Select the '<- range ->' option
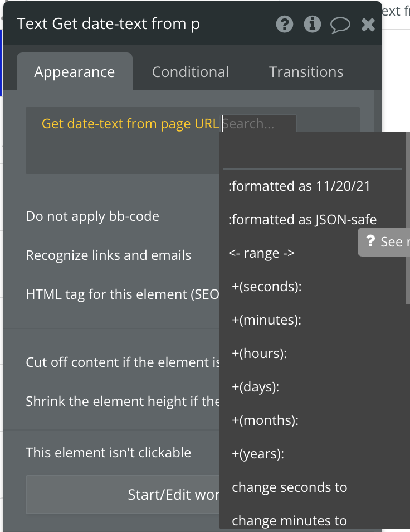Image resolution: width=410 pixels, height=532 pixels. click(261, 253)
